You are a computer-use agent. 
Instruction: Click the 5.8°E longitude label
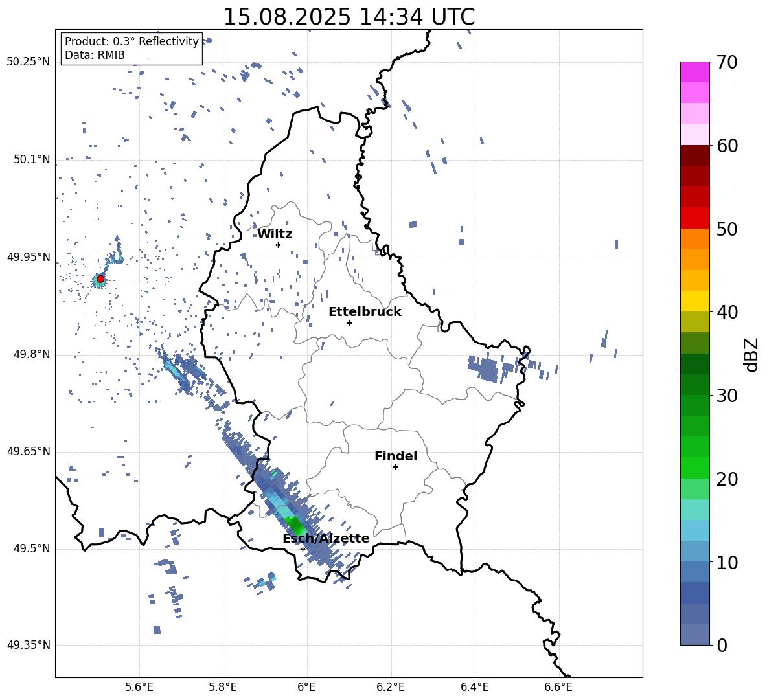[x=223, y=687]
